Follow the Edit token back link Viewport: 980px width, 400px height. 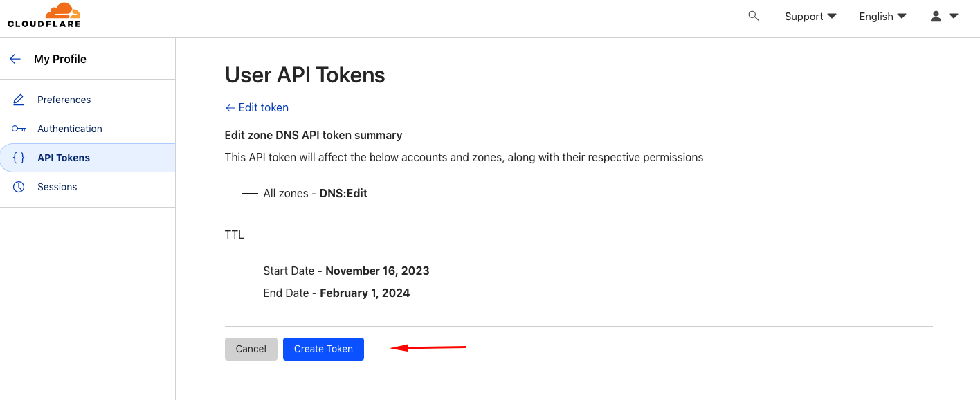coord(257,107)
